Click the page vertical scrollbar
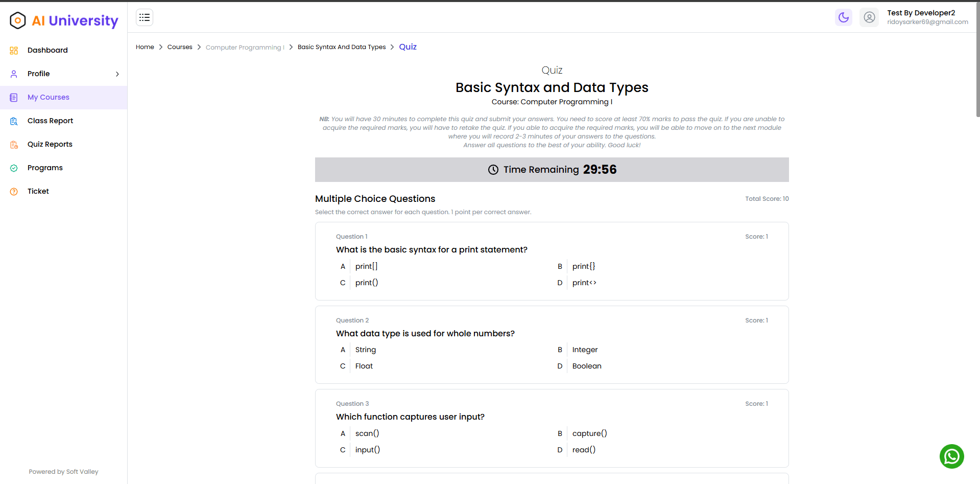980x484 pixels. [x=977, y=61]
